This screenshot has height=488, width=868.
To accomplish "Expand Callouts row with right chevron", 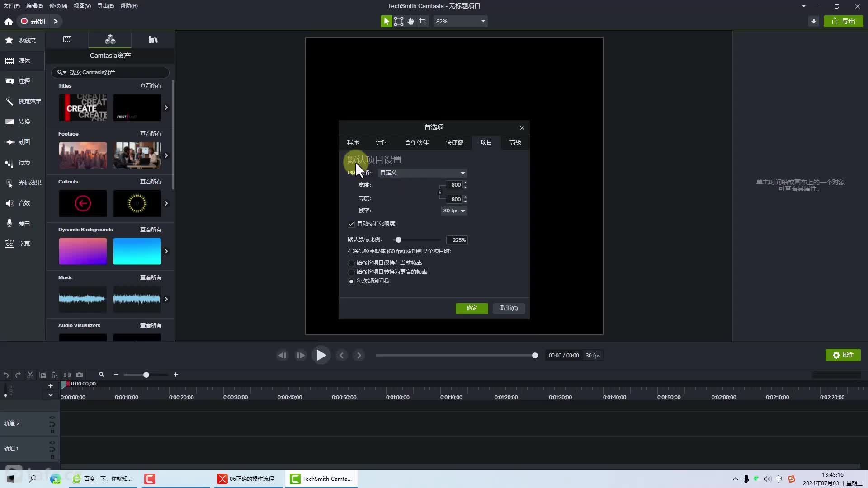I will pyautogui.click(x=166, y=203).
